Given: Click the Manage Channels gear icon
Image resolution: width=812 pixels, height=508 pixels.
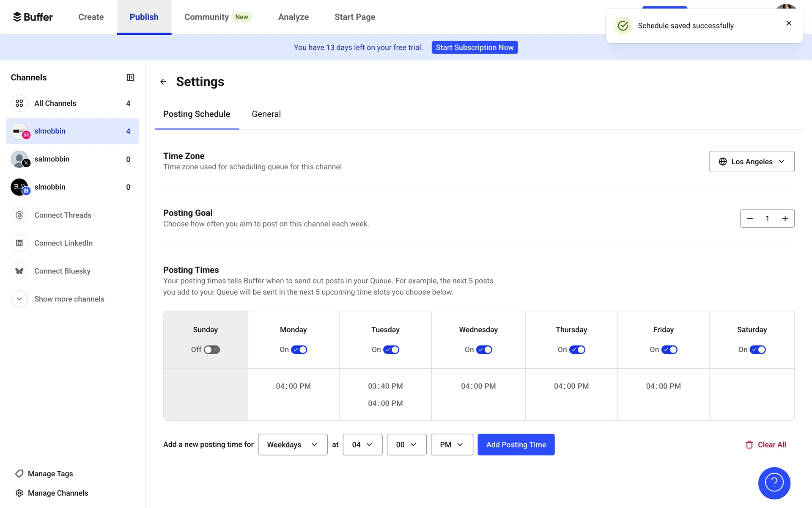Looking at the screenshot, I should (x=19, y=493).
